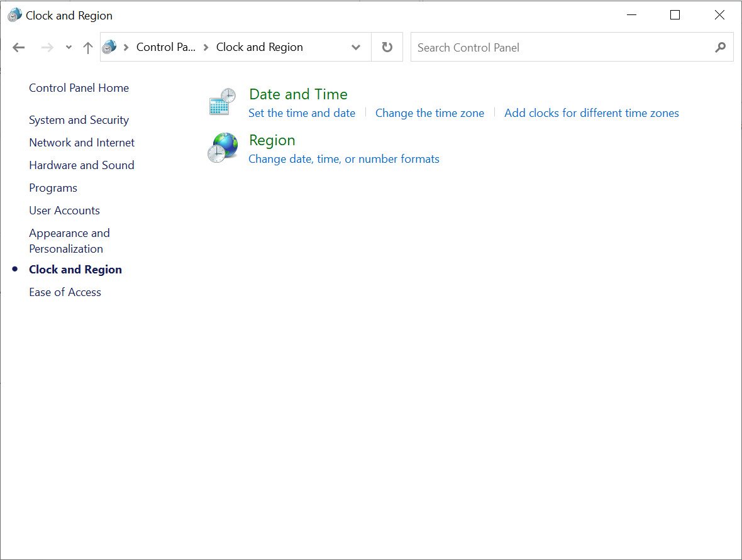Screen dimensions: 742x560
Task: Select Change the time zone link
Action: (429, 113)
